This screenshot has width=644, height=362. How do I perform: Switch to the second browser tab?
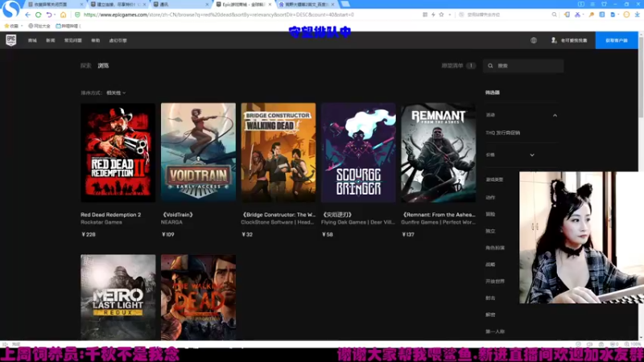(x=118, y=4)
